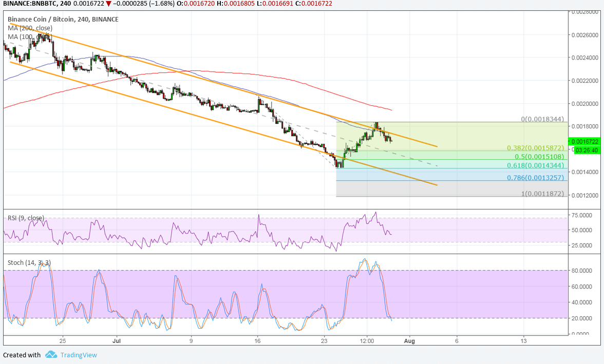
Task: Click the 0.0026000 price axis label
Action: pos(585,35)
